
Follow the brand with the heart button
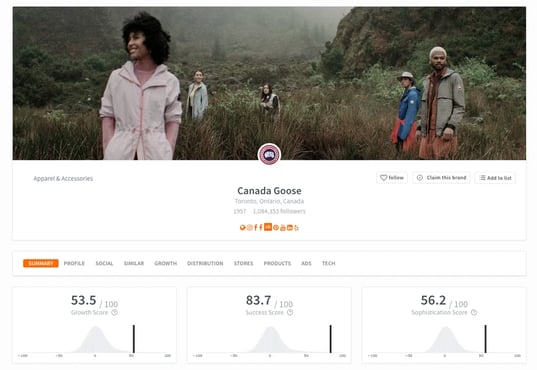(x=392, y=177)
